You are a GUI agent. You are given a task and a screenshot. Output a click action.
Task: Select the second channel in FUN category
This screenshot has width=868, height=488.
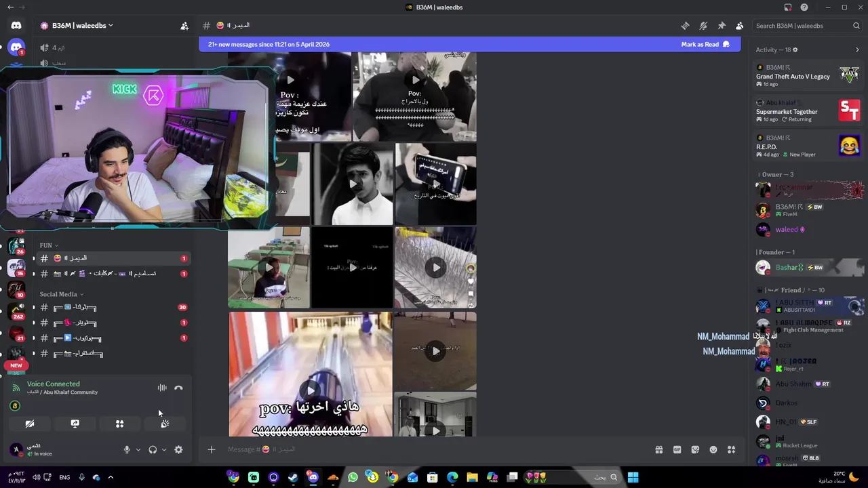click(112, 274)
